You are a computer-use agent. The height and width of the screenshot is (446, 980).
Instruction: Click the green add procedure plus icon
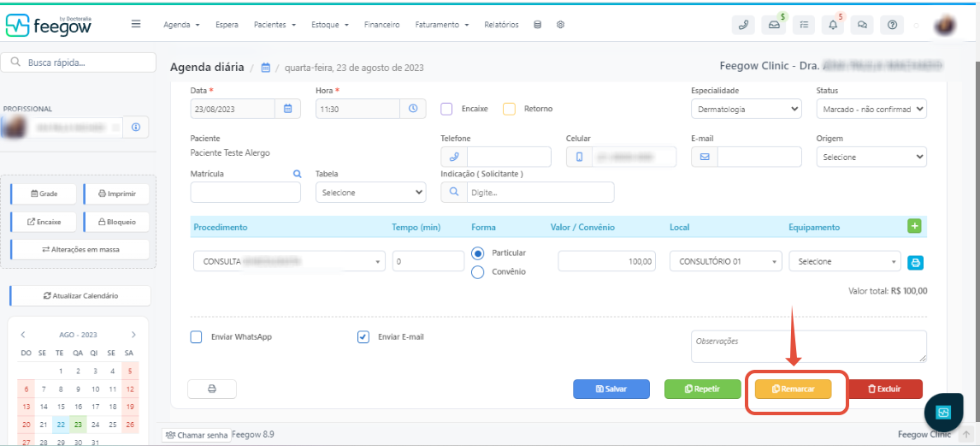[914, 227]
